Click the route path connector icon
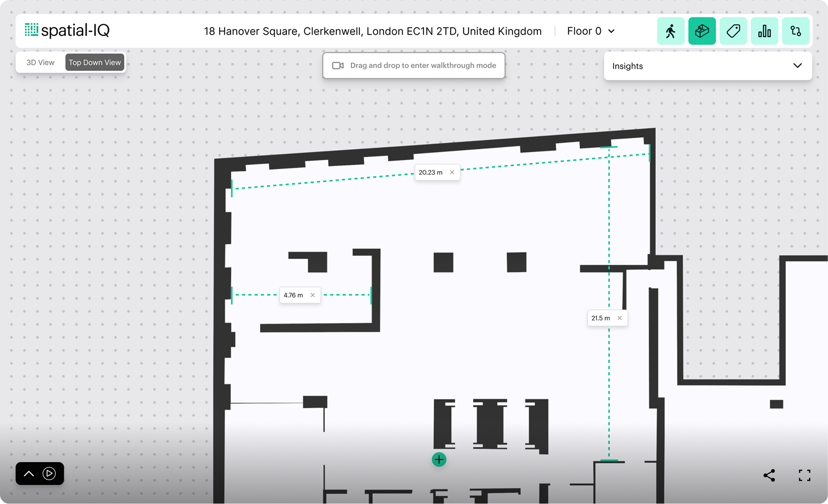The width and height of the screenshot is (828, 504). coord(795,31)
